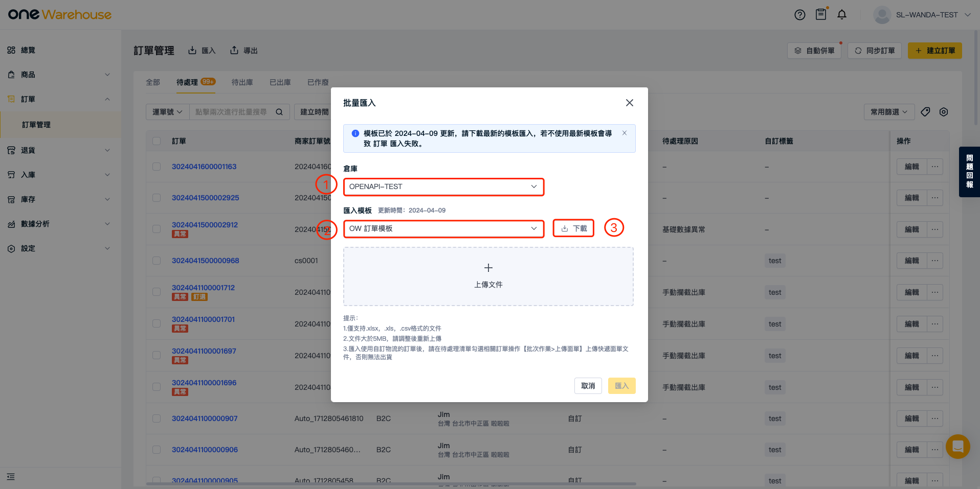Open the help question-mark icon

[799, 15]
